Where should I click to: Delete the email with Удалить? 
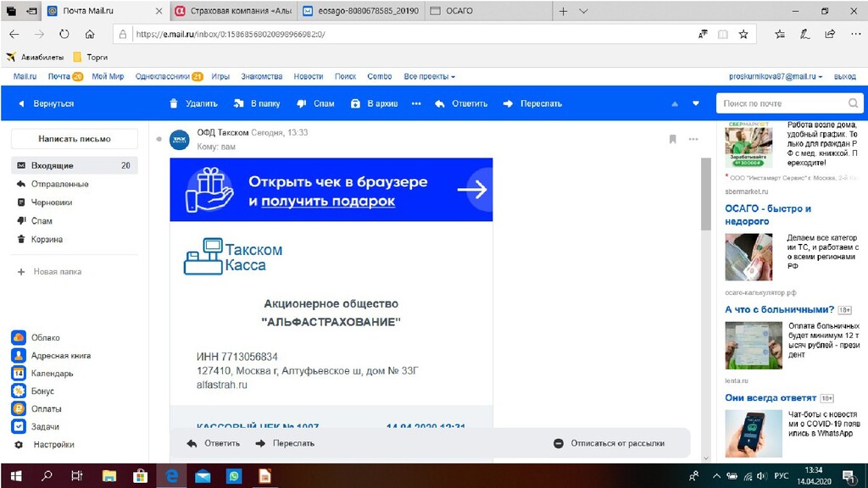(x=193, y=103)
